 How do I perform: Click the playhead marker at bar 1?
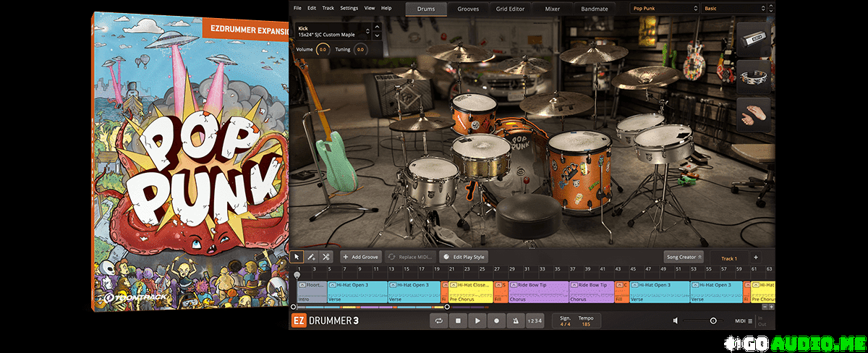tap(297, 276)
